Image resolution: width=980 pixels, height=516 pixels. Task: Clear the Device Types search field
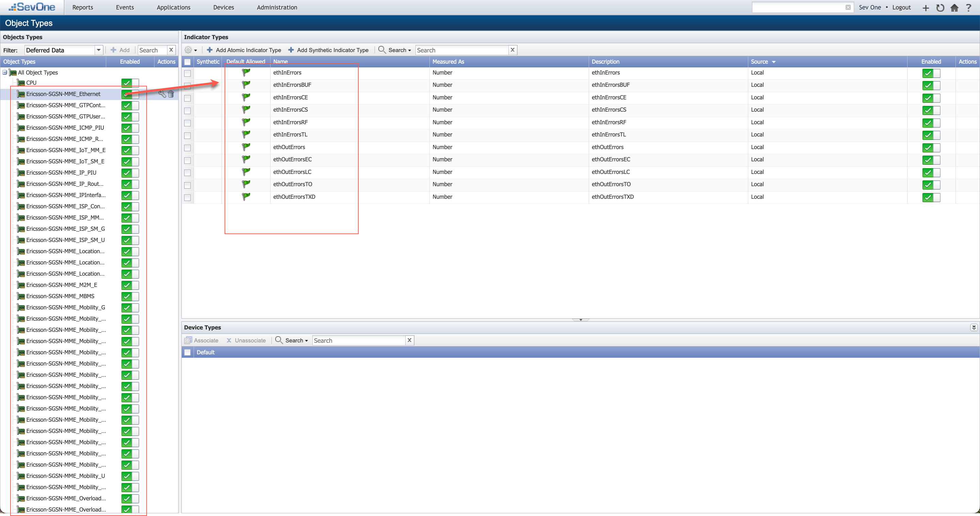(x=409, y=340)
